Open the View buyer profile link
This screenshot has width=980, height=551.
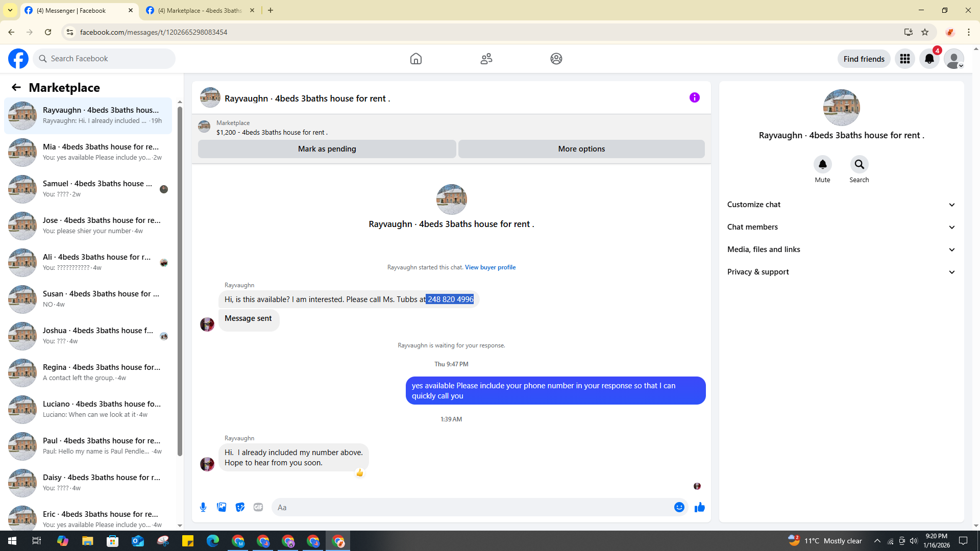[x=490, y=267]
